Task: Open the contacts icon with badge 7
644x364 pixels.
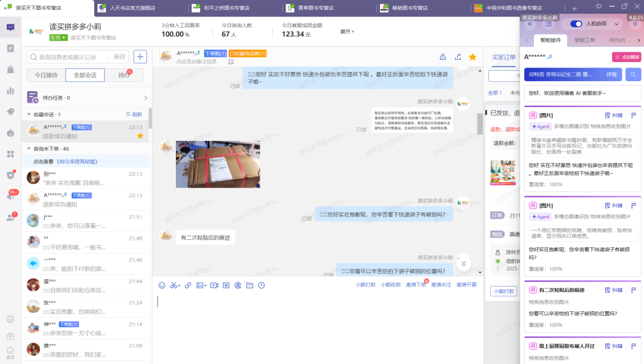Action: [10, 217]
